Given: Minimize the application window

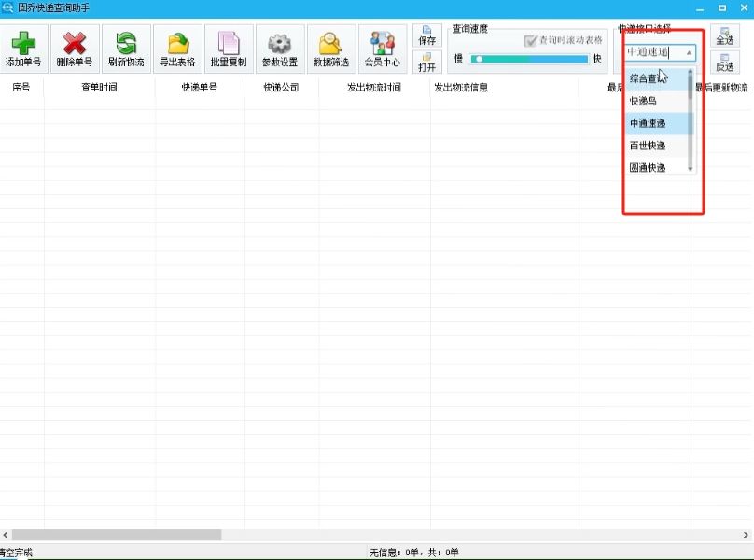Looking at the screenshot, I should click(700, 8).
